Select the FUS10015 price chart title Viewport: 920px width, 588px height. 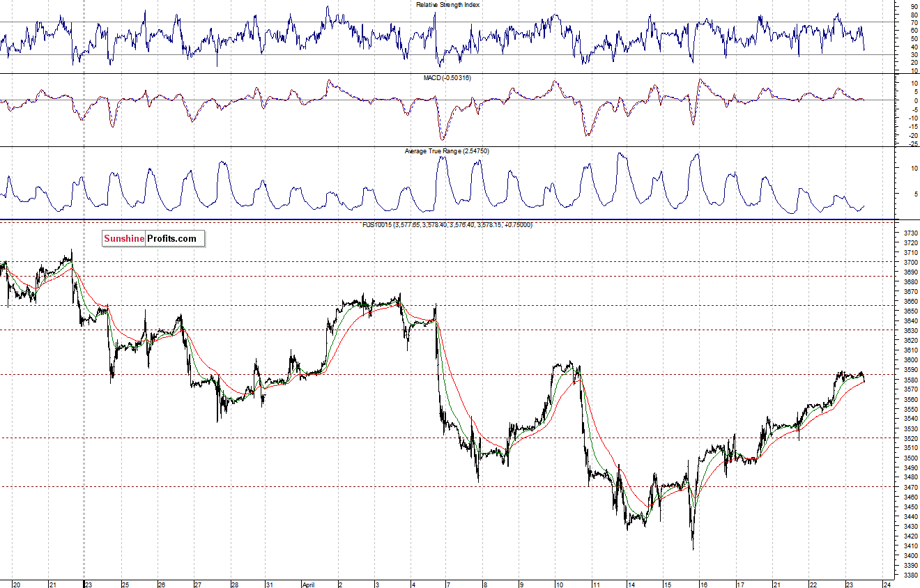coord(447,224)
